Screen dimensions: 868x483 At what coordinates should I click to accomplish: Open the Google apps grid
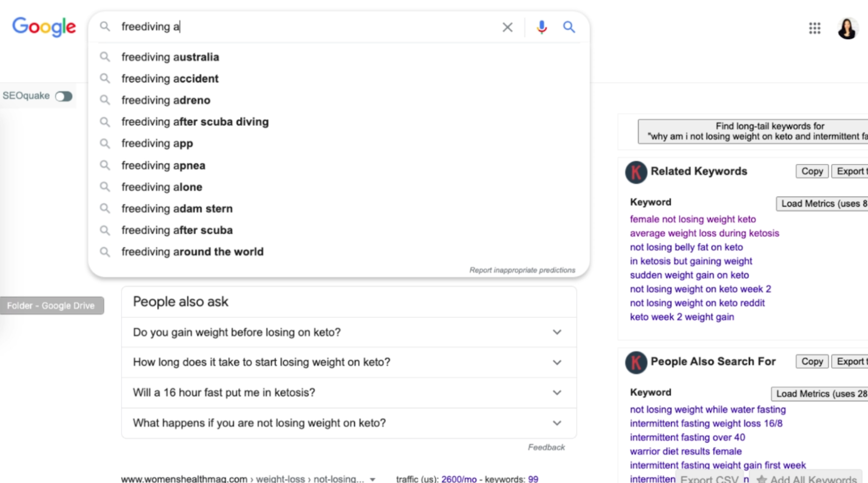[x=814, y=28]
